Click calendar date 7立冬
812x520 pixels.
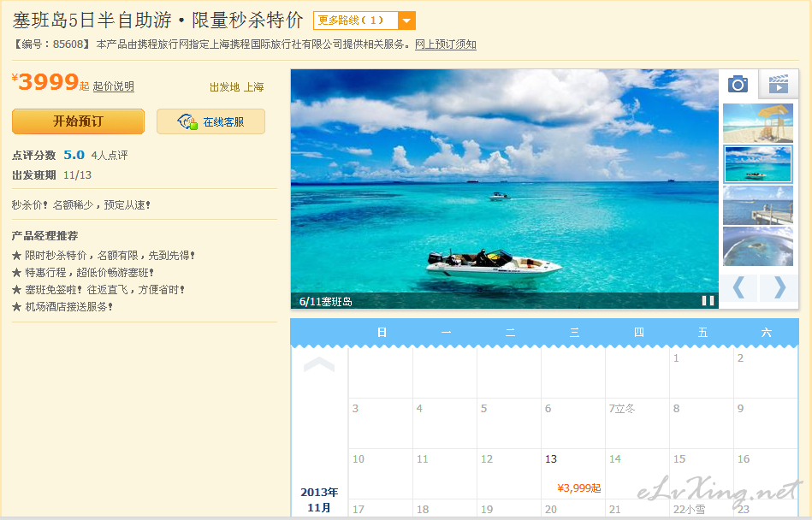622,409
